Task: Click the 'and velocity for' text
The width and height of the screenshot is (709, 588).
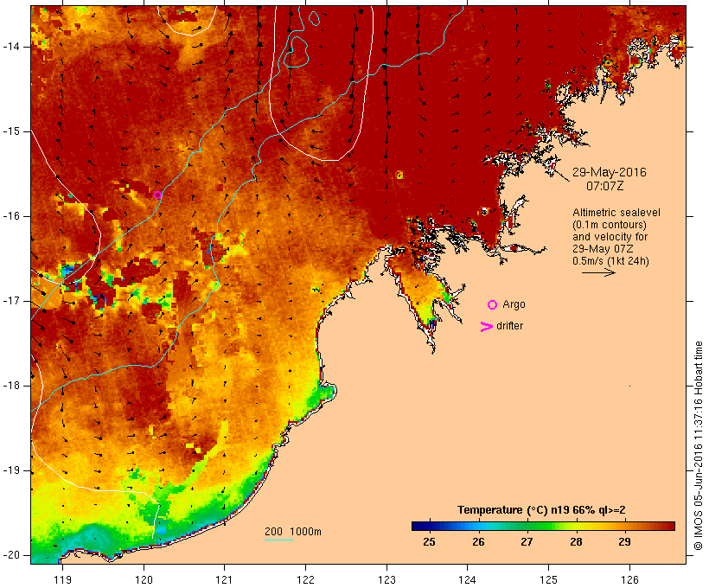Action: 610,237
